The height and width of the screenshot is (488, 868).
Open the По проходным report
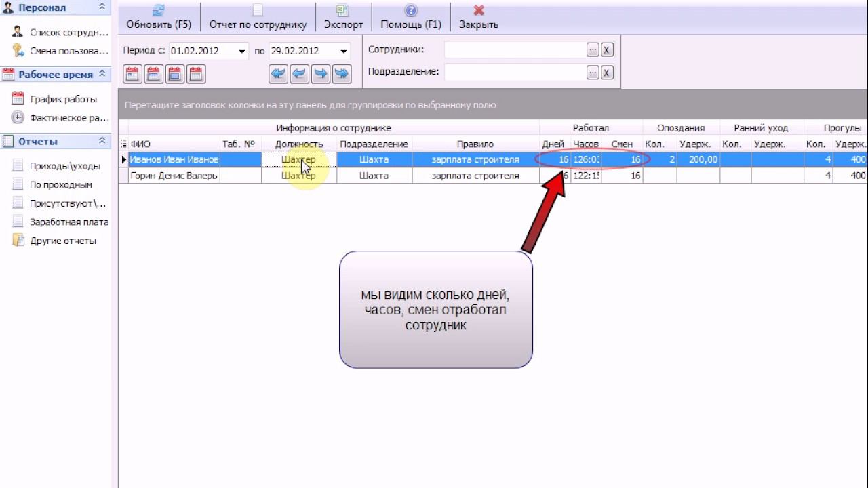tap(52, 184)
